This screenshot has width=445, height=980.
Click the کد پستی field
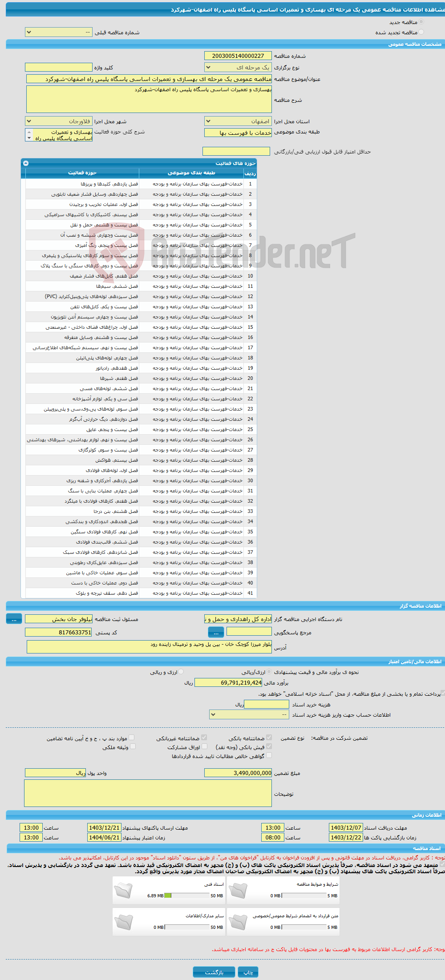(x=59, y=632)
